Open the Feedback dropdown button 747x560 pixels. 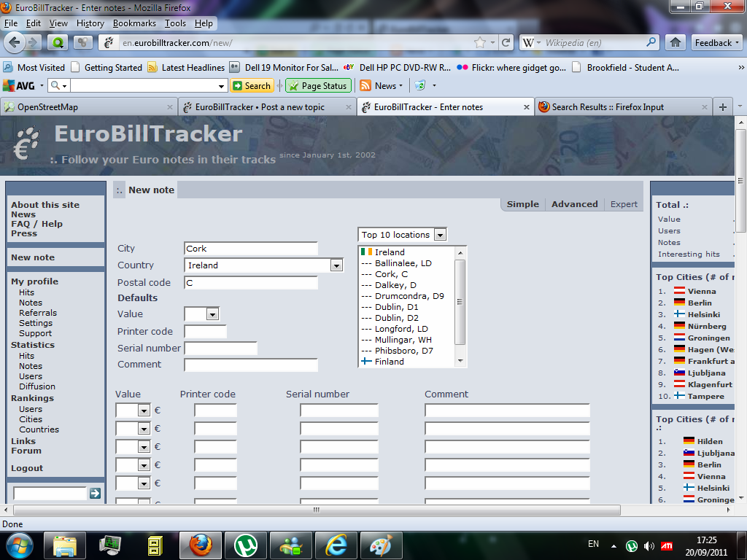click(x=717, y=42)
